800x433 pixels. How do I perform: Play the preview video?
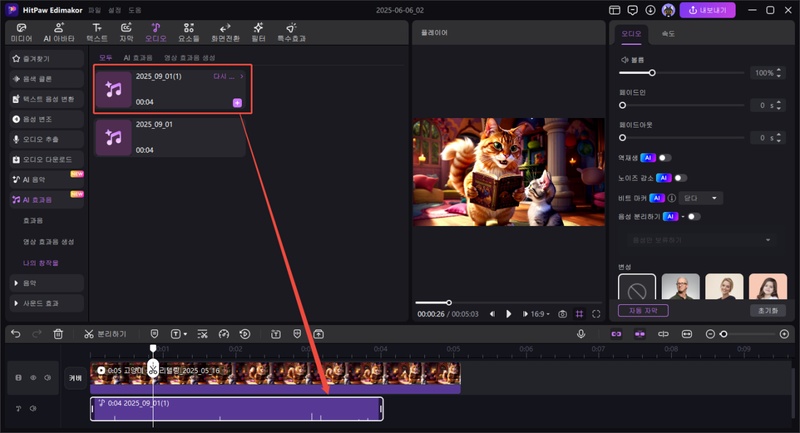(509, 314)
